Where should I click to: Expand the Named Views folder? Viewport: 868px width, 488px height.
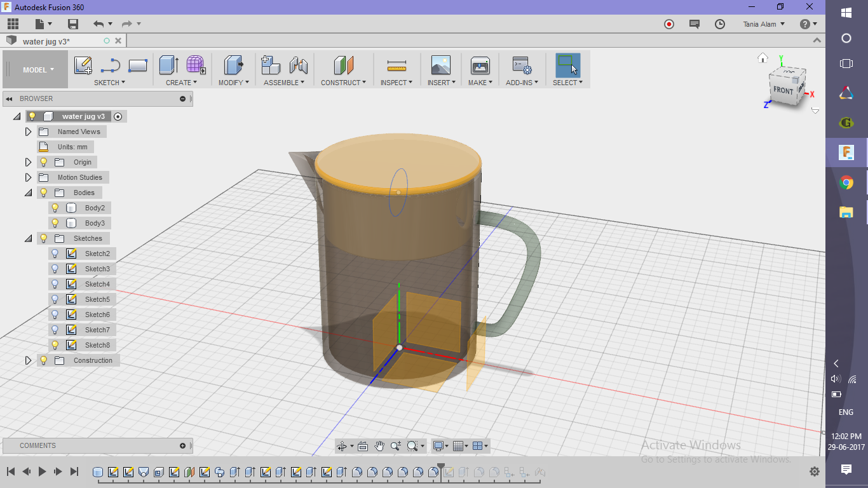click(28, 132)
